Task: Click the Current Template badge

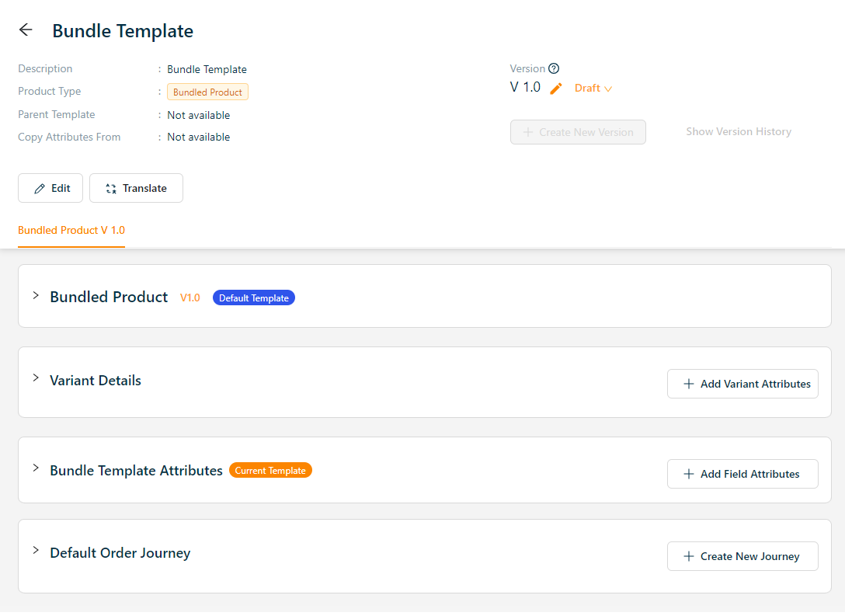Action: tap(270, 471)
